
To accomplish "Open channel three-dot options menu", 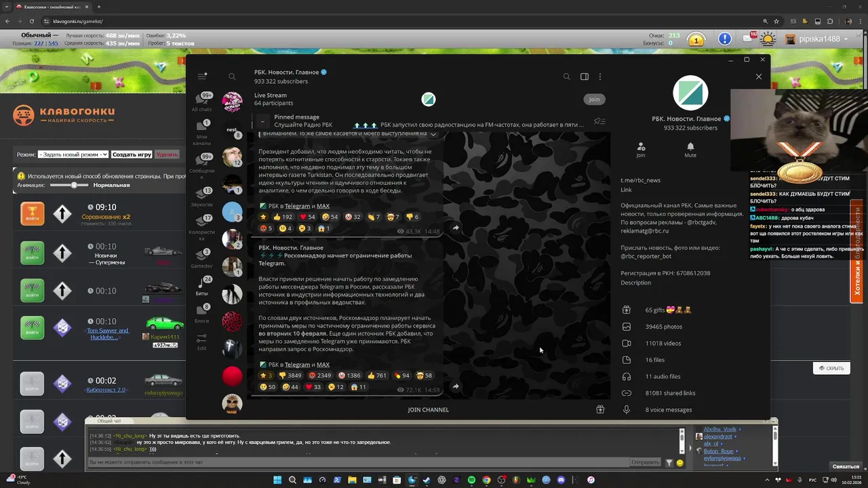I will point(600,77).
